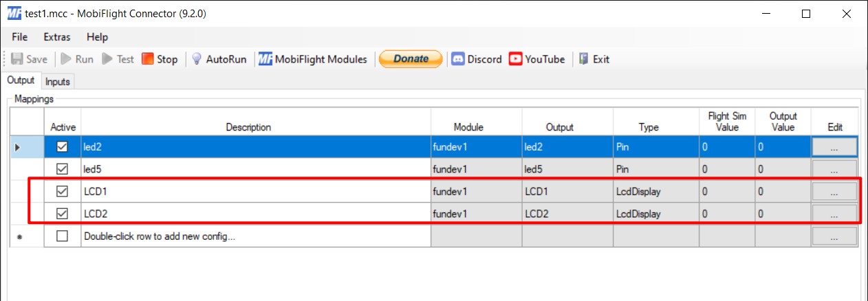
Task: Open the edit dialog for LCD1
Action: pyautogui.click(x=834, y=192)
